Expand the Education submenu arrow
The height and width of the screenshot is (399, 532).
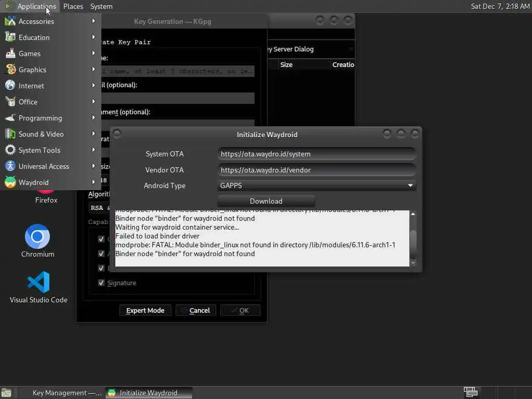pyautogui.click(x=94, y=37)
